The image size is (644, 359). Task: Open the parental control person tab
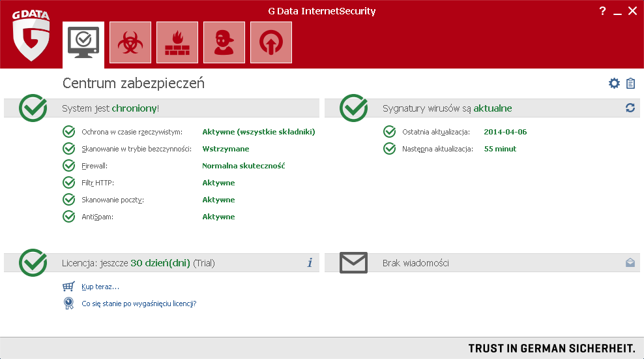pos(224,42)
